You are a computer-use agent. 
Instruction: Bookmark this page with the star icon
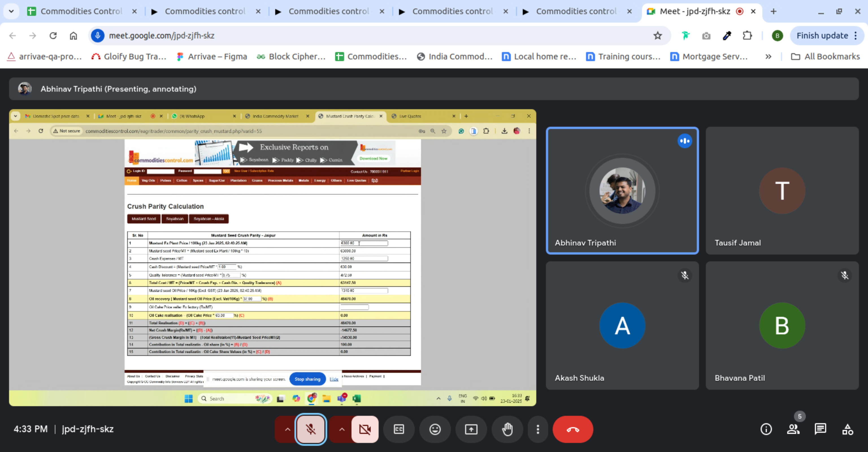coord(657,35)
